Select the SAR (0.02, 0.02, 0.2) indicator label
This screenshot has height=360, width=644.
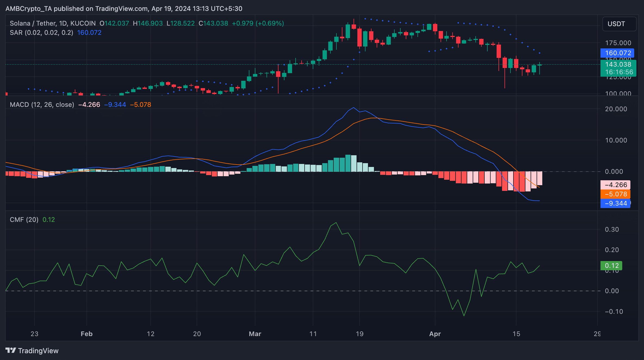pos(41,33)
